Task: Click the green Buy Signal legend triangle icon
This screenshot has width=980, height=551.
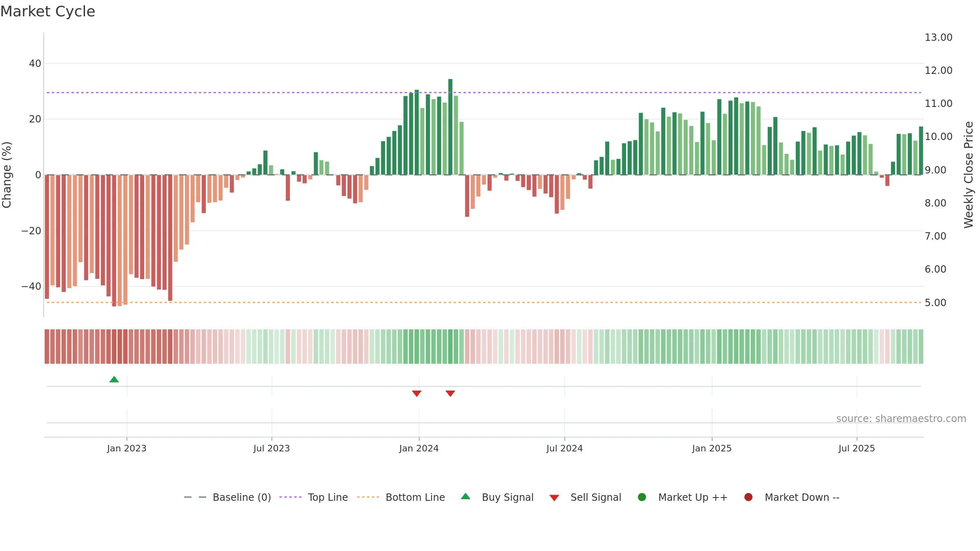Action: (465, 496)
